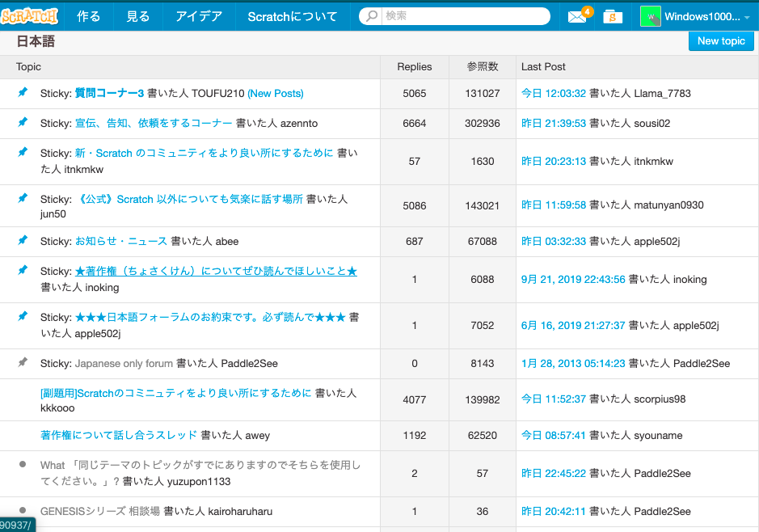Screen dimensions: 759x532
Task: Click view count 302936
Action: [x=482, y=124]
